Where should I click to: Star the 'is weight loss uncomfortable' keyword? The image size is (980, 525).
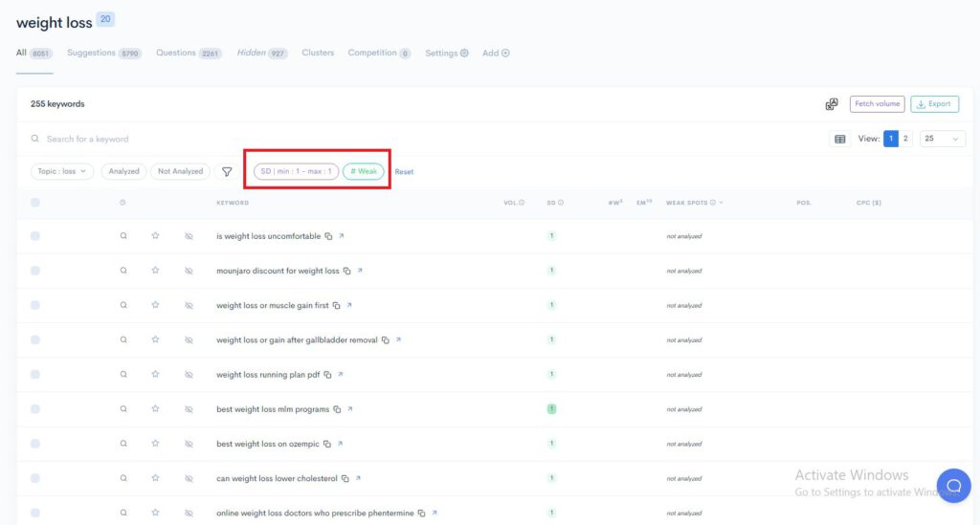click(155, 236)
